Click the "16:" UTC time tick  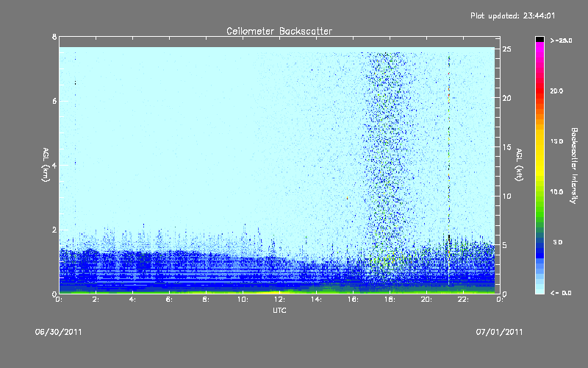coord(353,300)
